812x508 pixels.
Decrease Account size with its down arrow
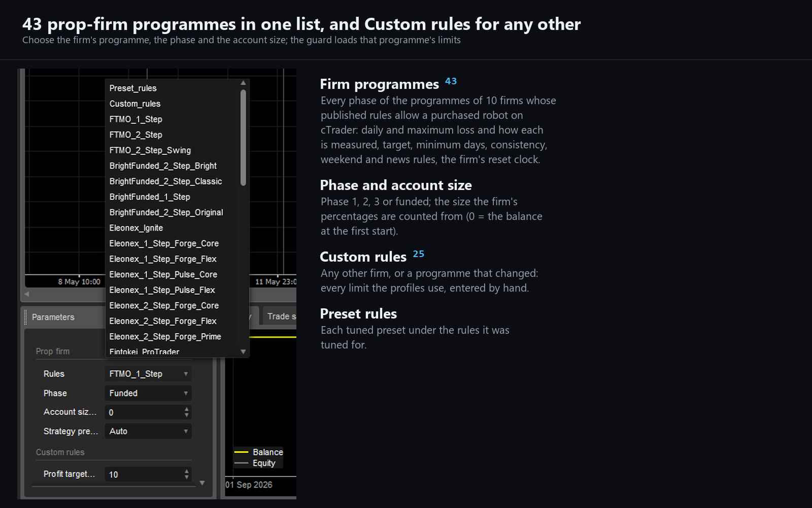coord(187,416)
